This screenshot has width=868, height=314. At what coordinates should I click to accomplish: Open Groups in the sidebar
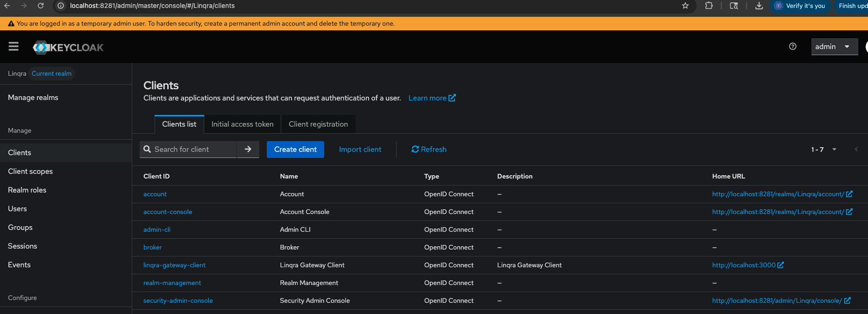tap(20, 228)
